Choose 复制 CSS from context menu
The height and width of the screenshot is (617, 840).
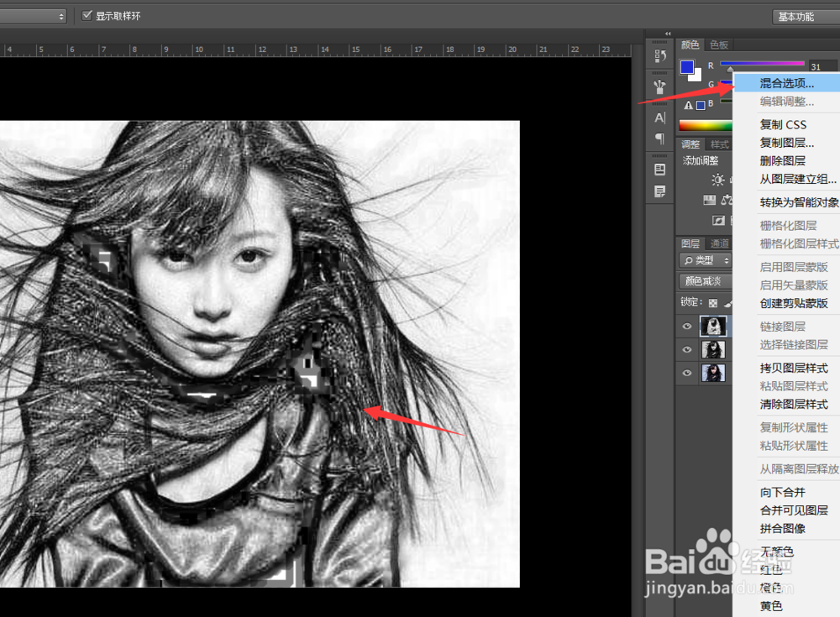pyautogui.click(x=786, y=125)
